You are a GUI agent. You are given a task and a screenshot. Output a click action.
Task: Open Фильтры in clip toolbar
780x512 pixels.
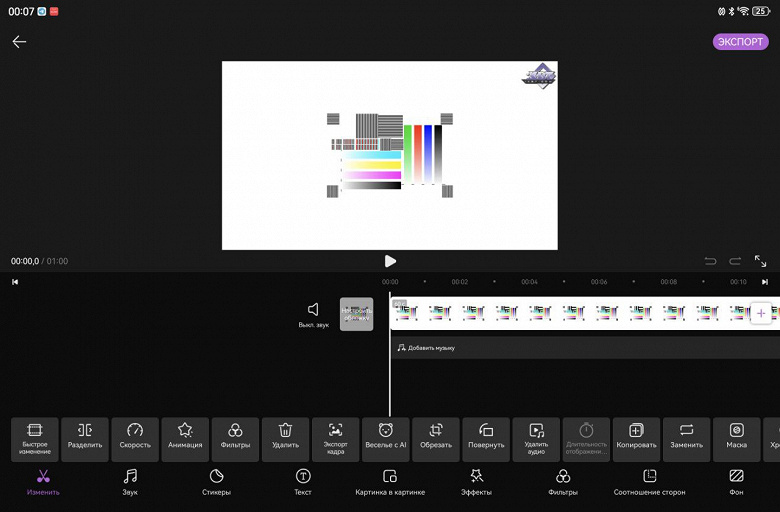pos(235,439)
